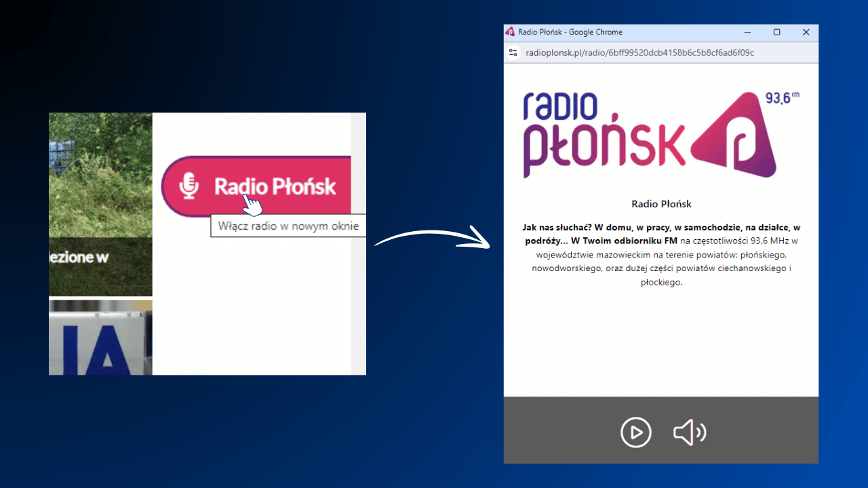Click the 'Radio Płońsk - Google Chrome' window title
Screen dimensions: 868x488
point(570,32)
